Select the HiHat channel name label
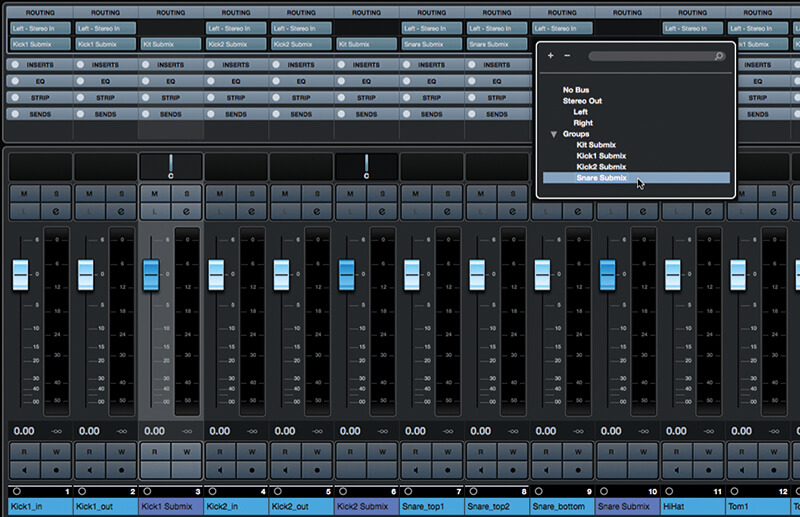Image resolution: width=800 pixels, height=517 pixels. click(x=693, y=506)
